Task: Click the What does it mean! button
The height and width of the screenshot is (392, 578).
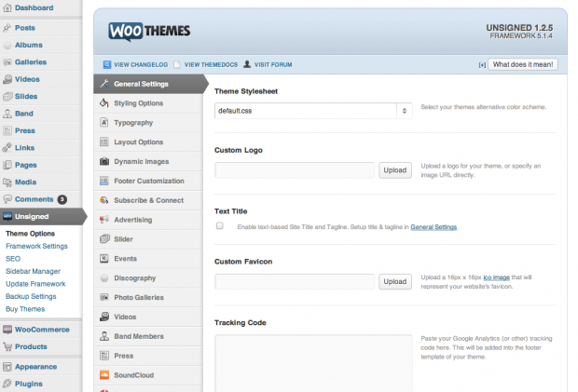Action: 523,64
